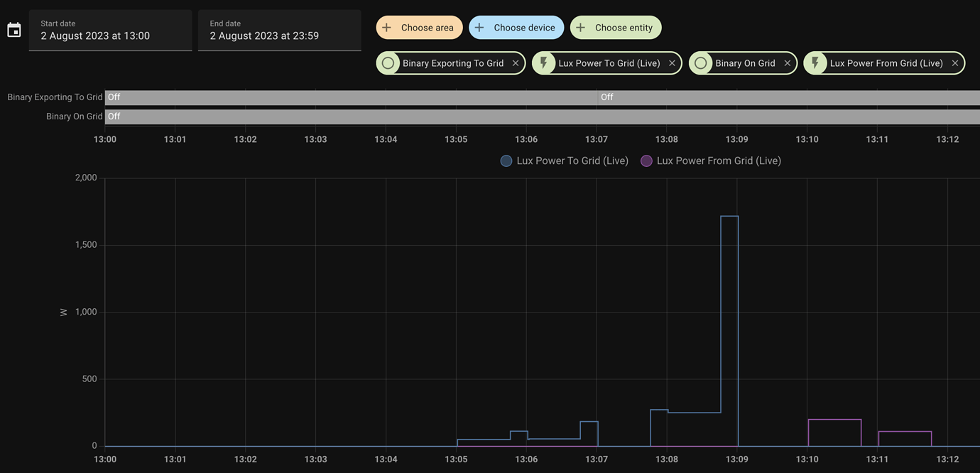
Task: Click the tall blue peak near 13:09
Action: (x=729, y=216)
